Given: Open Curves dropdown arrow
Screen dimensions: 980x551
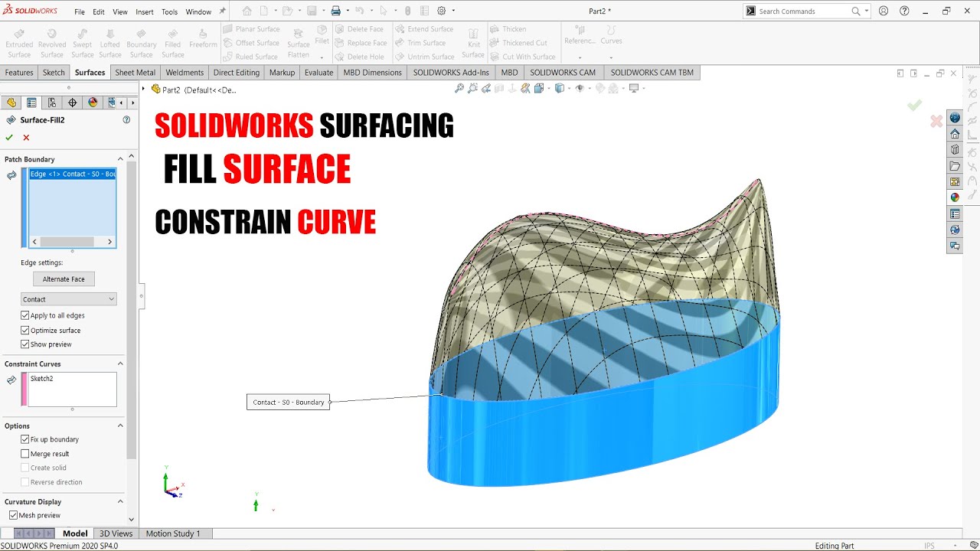Looking at the screenshot, I should tap(610, 58).
